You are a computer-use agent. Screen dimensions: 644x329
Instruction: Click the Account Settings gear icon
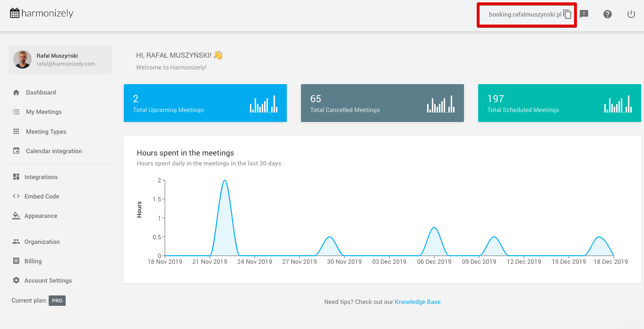[16, 280]
